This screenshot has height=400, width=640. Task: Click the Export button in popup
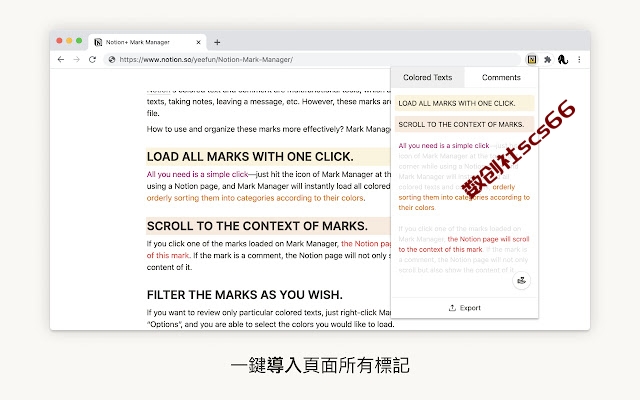tap(464, 308)
